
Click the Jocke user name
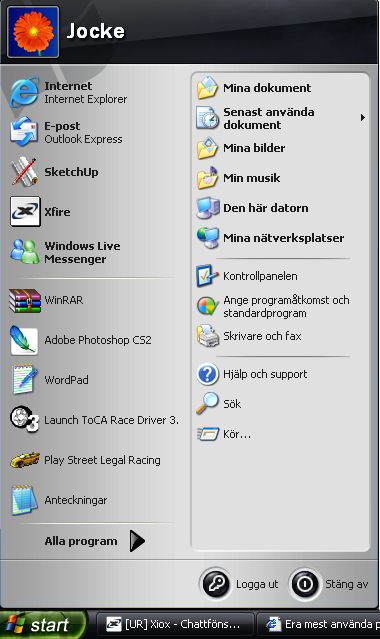(x=95, y=31)
